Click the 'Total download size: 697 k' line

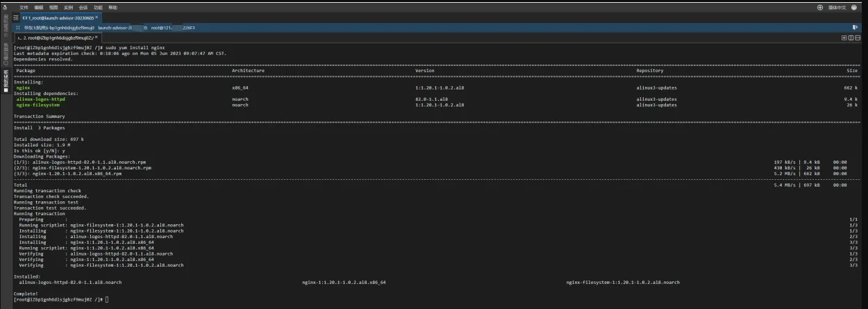[49, 139]
